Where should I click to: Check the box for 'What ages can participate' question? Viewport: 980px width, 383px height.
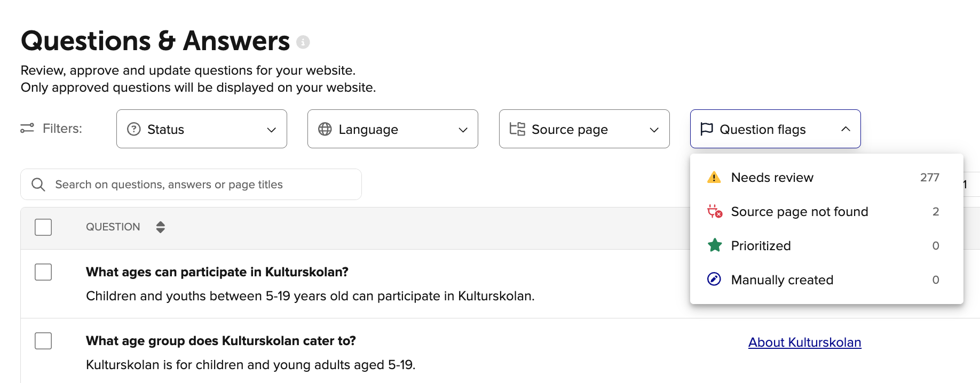[43, 272]
